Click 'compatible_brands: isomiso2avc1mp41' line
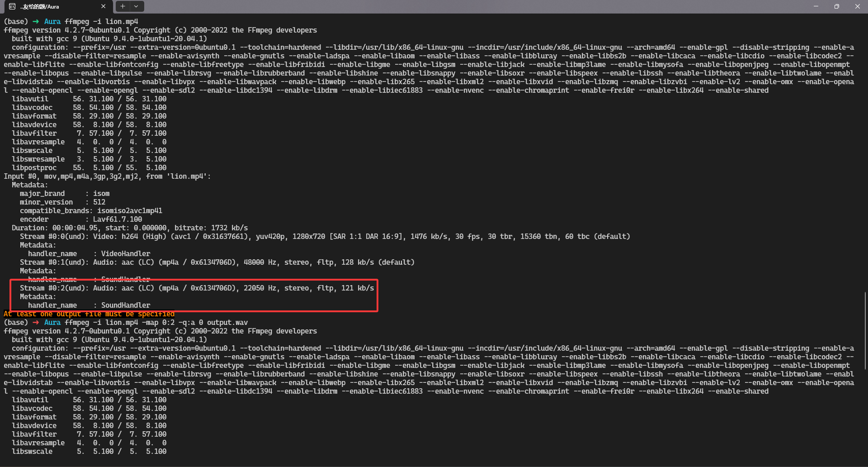This screenshot has height=467, width=868. [x=91, y=210]
